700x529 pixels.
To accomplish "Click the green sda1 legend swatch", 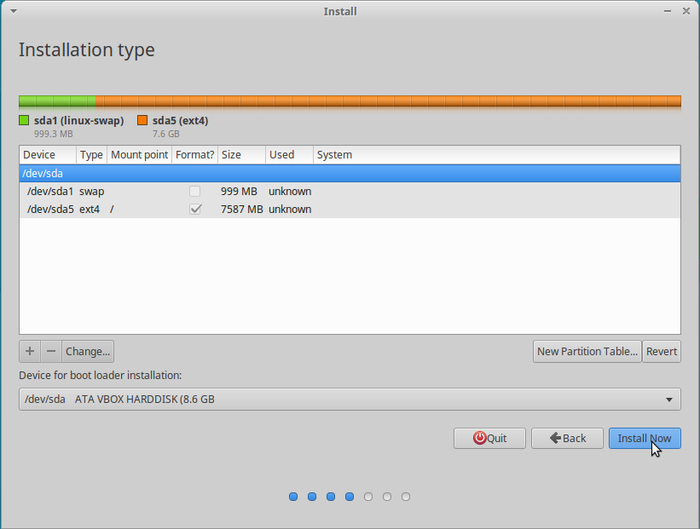I will coord(24,120).
